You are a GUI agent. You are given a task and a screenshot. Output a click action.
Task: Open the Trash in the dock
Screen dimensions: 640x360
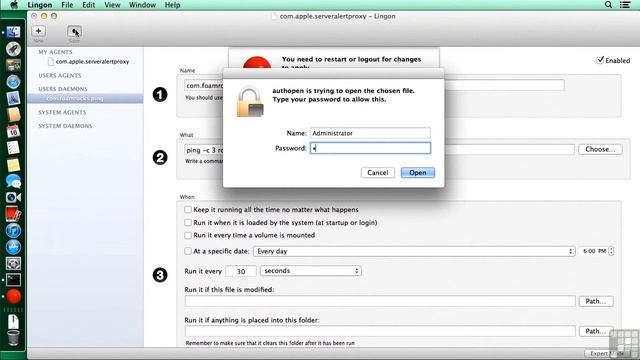coord(13,338)
